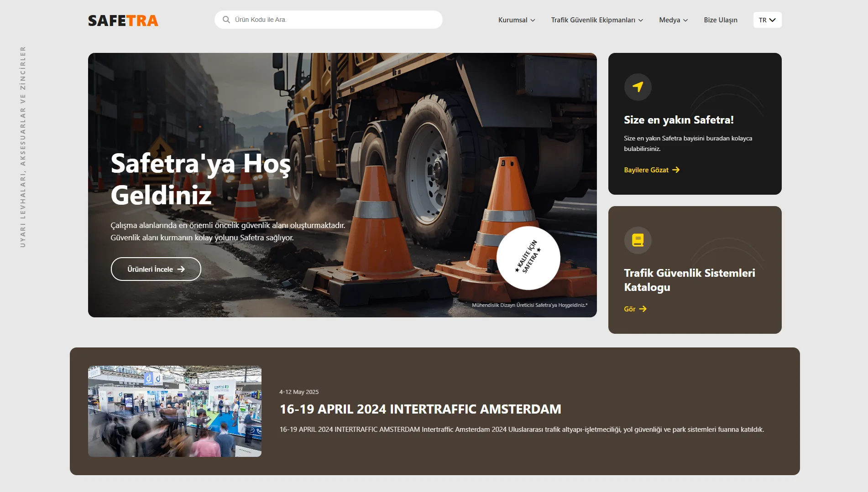This screenshot has width=868, height=492.
Task: Click 'Size en yakın Safetra bayisini' description
Action: click(x=688, y=143)
